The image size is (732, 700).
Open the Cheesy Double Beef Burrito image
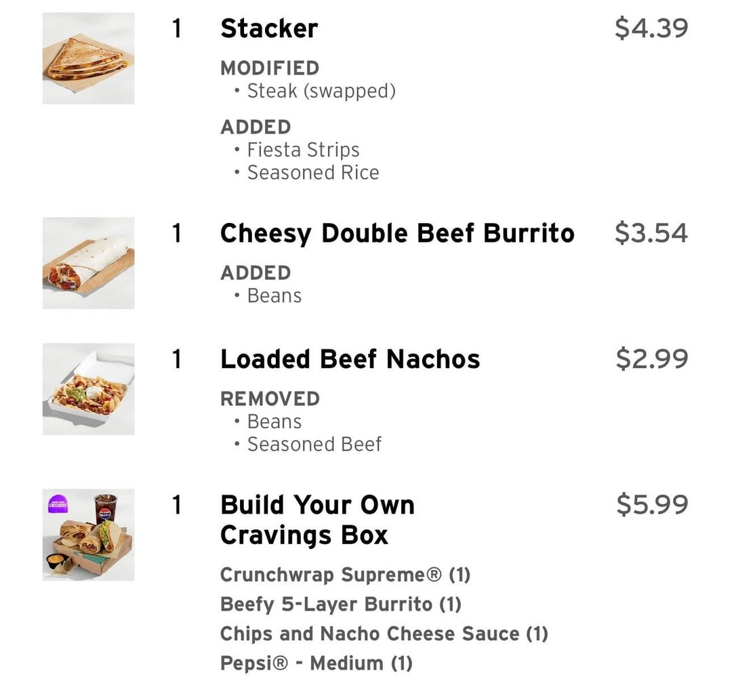[x=88, y=263]
